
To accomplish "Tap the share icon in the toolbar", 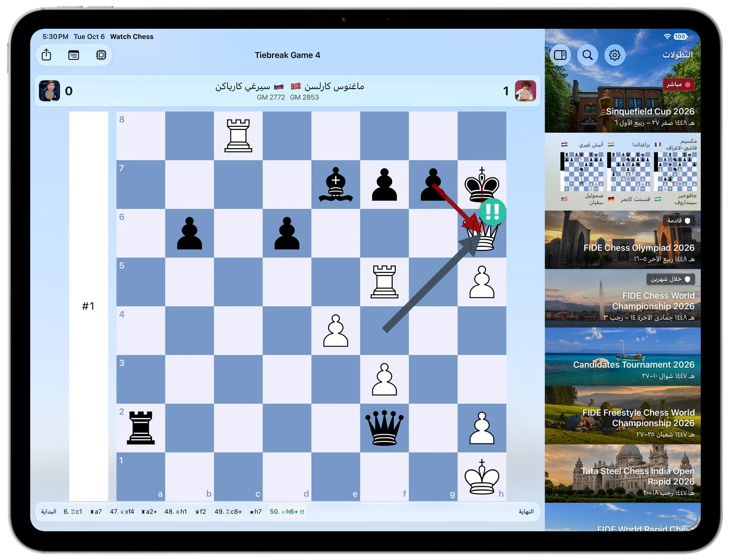I will click(x=46, y=55).
